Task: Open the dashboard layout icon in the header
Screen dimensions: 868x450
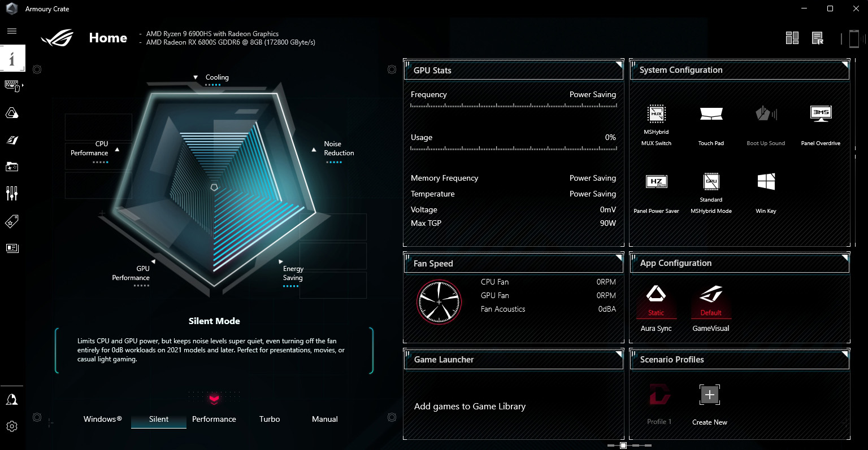Action: 792,38
